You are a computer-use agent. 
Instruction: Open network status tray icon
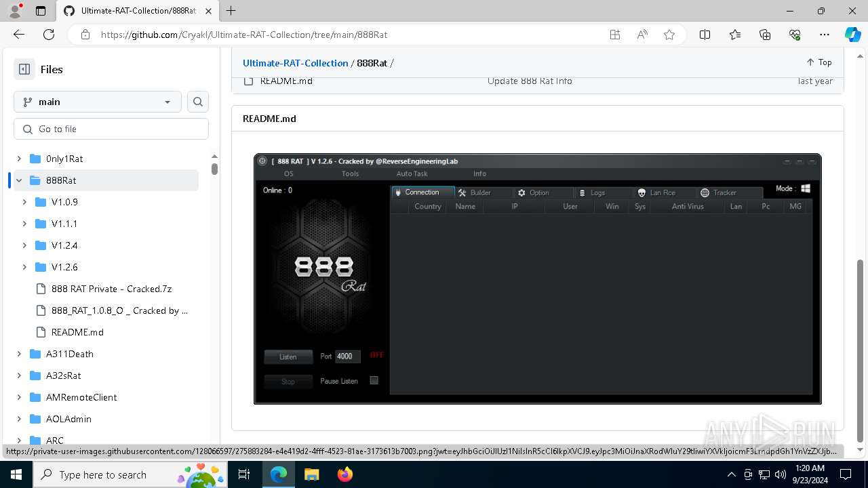(x=764, y=474)
